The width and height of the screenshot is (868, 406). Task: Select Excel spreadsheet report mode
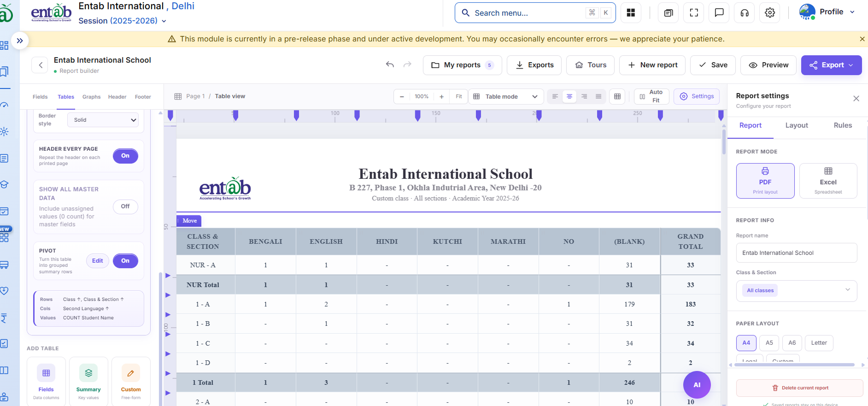(828, 181)
